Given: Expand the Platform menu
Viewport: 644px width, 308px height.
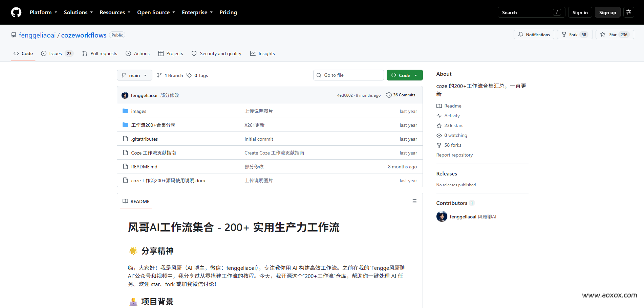Looking at the screenshot, I should tap(43, 12).
